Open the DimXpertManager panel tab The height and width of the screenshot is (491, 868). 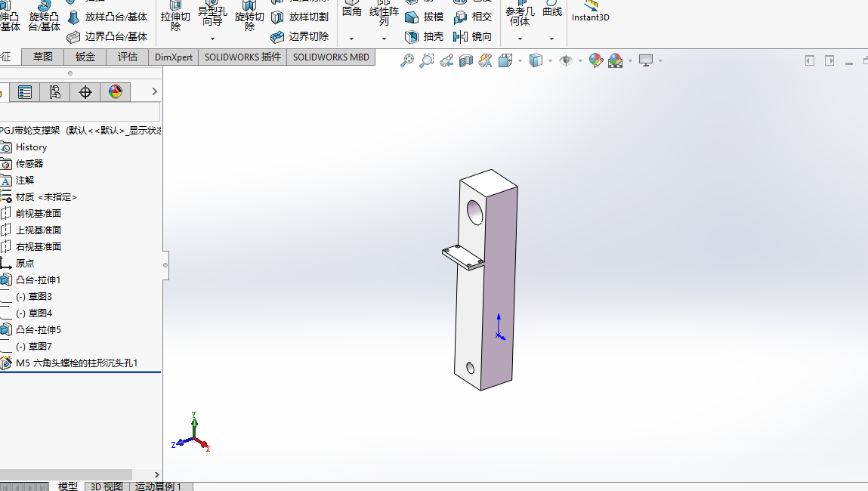[85, 92]
